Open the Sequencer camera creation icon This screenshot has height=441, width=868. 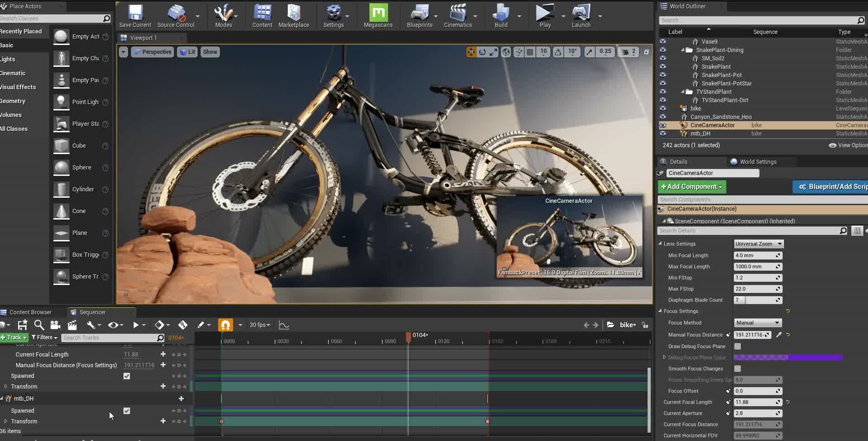(55, 324)
